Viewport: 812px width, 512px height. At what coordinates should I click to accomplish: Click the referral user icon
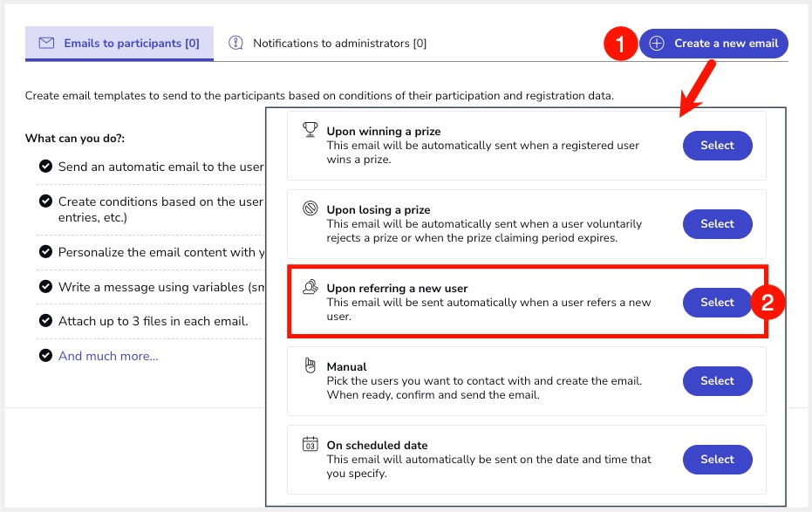pos(310,287)
